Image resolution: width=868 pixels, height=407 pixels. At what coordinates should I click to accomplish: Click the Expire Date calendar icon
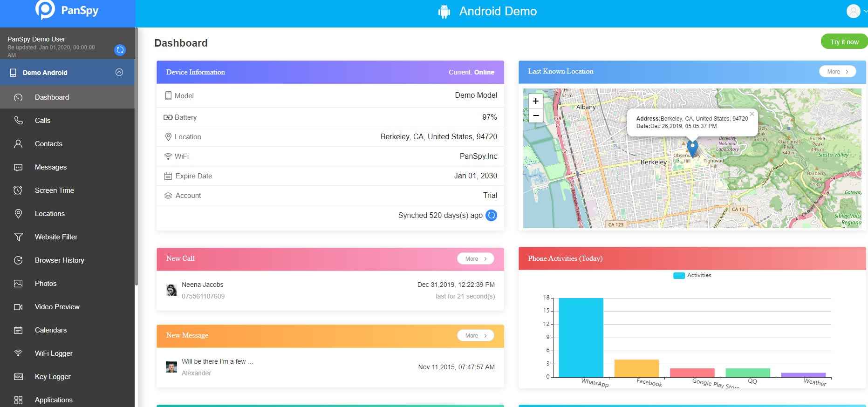[168, 176]
